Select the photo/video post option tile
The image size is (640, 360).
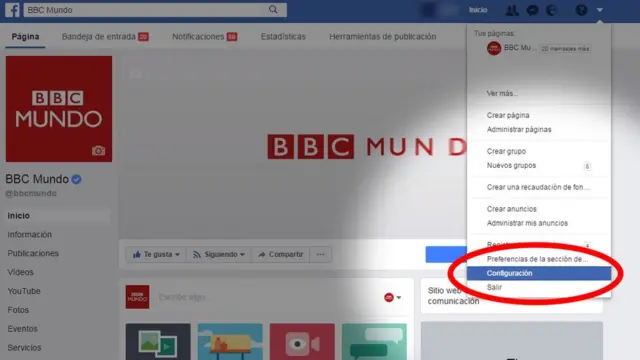(x=158, y=342)
